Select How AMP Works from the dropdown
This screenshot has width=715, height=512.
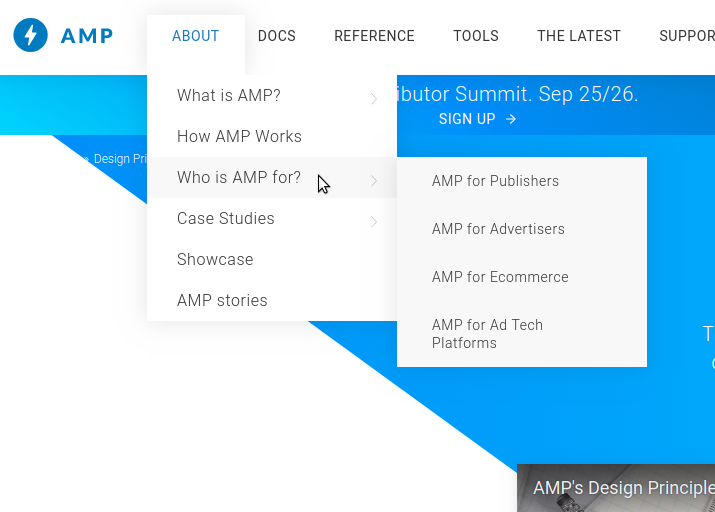[x=239, y=136]
